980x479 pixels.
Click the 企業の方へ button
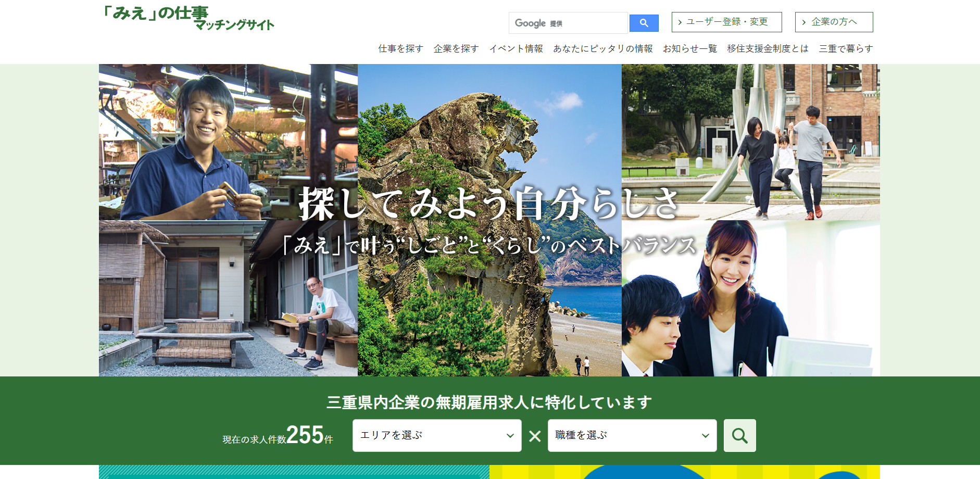834,22
